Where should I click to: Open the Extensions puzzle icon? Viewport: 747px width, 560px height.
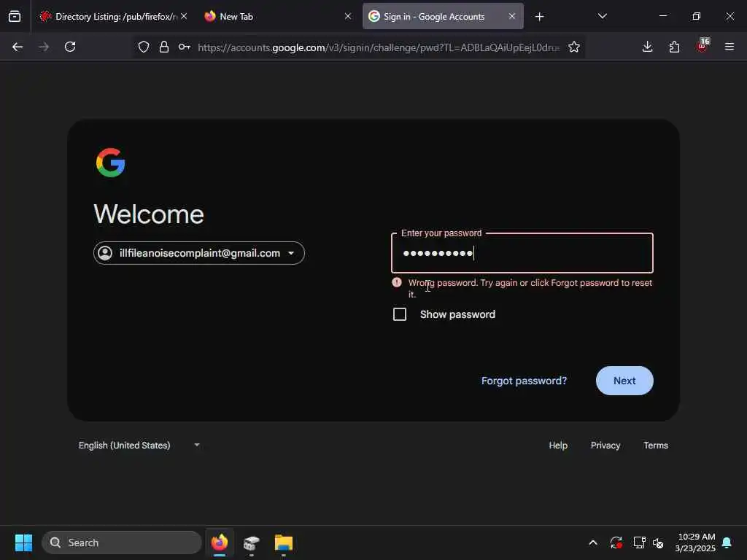point(674,47)
